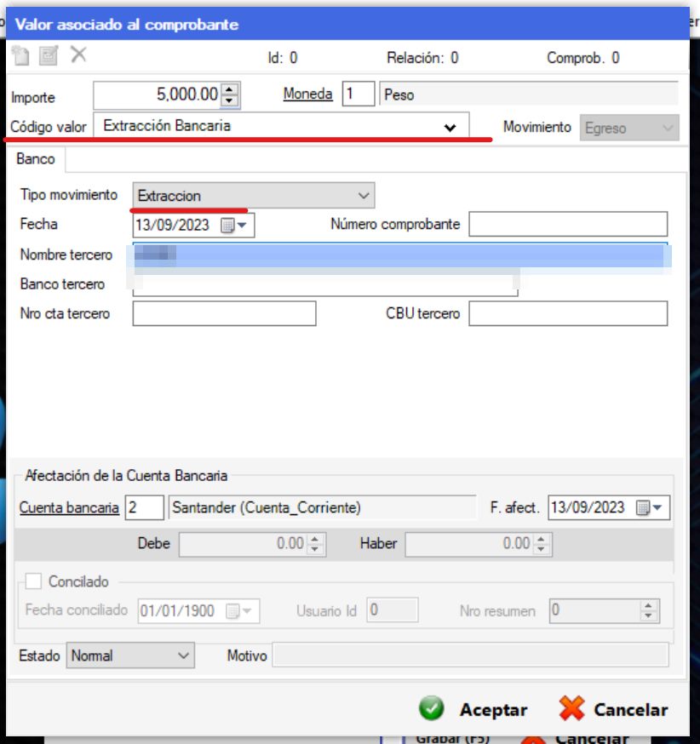Click the Nro cta tercero field
This screenshot has width=700, height=744.
(x=224, y=313)
